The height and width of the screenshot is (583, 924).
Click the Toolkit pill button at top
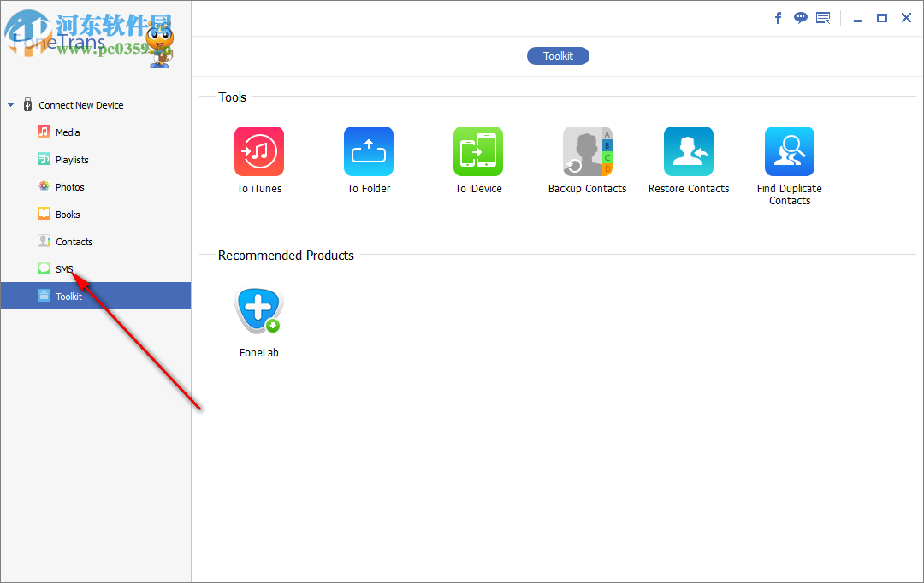[x=558, y=56]
